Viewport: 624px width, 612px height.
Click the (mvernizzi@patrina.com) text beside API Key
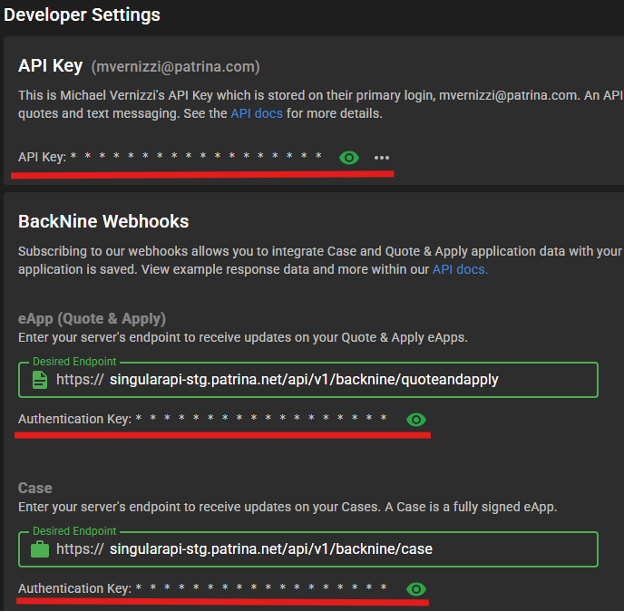pyautogui.click(x=176, y=67)
